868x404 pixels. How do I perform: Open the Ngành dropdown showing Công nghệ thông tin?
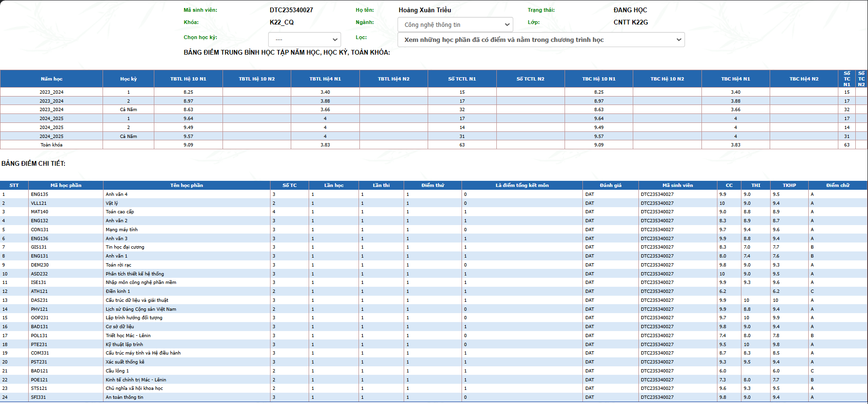(x=454, y=24)
